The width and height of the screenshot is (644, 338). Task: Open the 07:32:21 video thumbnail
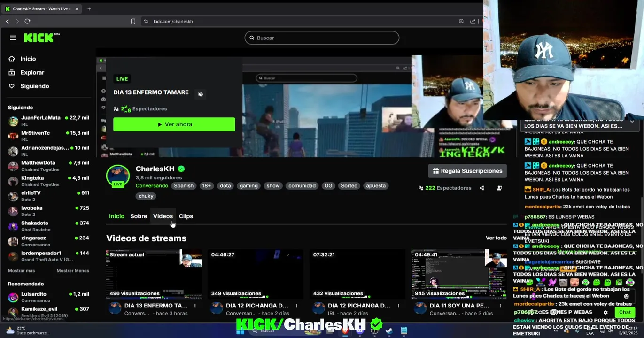click(357, 274)
